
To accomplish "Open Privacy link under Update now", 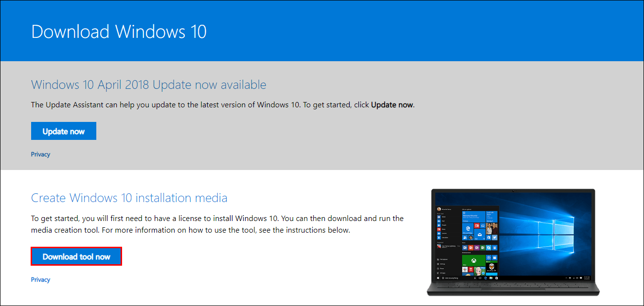I will [x=40, y=154].
